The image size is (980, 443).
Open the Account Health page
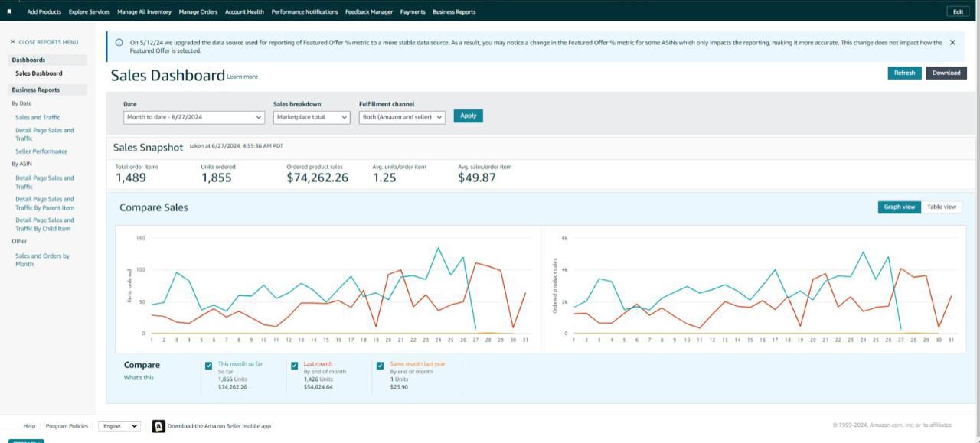pyautogui.click(x=244, y=12)
